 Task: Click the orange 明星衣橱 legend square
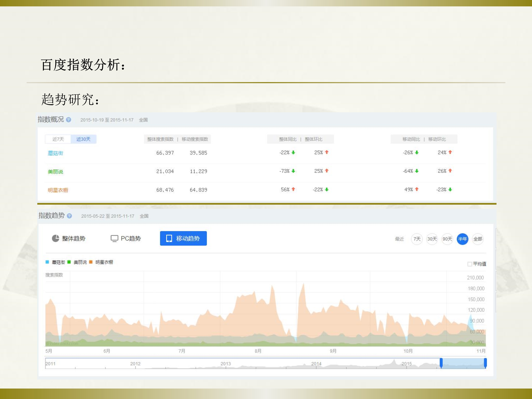91,262
